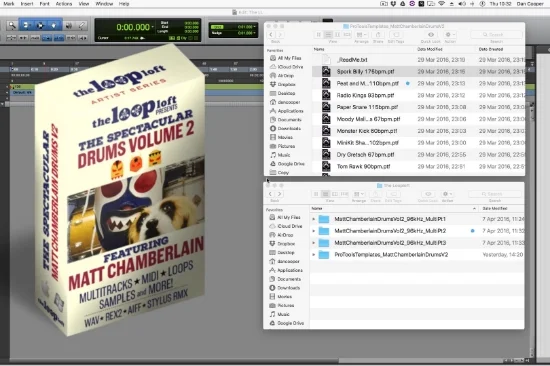Select the Dry Gretsch 67bpm.ptf session file
This screenshot has height=366, width=550.
tap(418, 155)
